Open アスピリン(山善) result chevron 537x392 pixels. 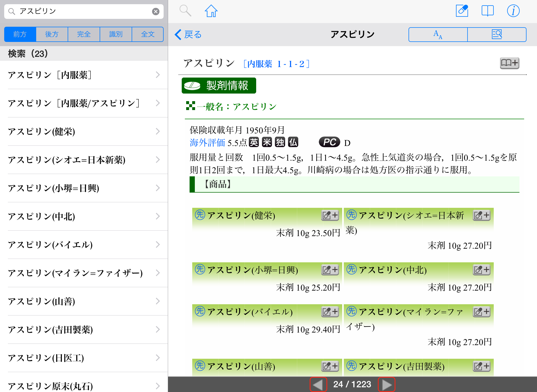(x=158, y=301)
